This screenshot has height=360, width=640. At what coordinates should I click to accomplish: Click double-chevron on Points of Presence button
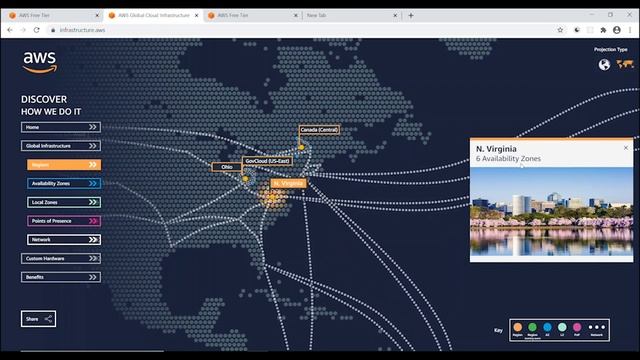[93, 221]
